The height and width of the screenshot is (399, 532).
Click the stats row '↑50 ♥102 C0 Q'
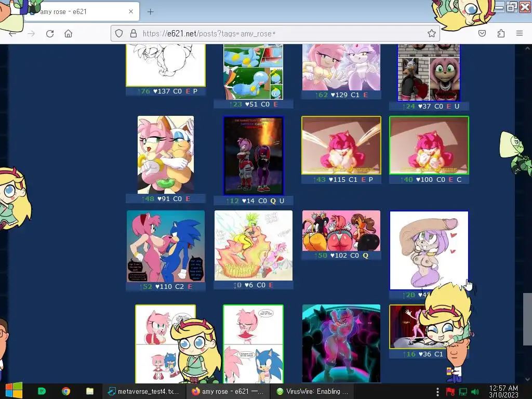point(341,256)
